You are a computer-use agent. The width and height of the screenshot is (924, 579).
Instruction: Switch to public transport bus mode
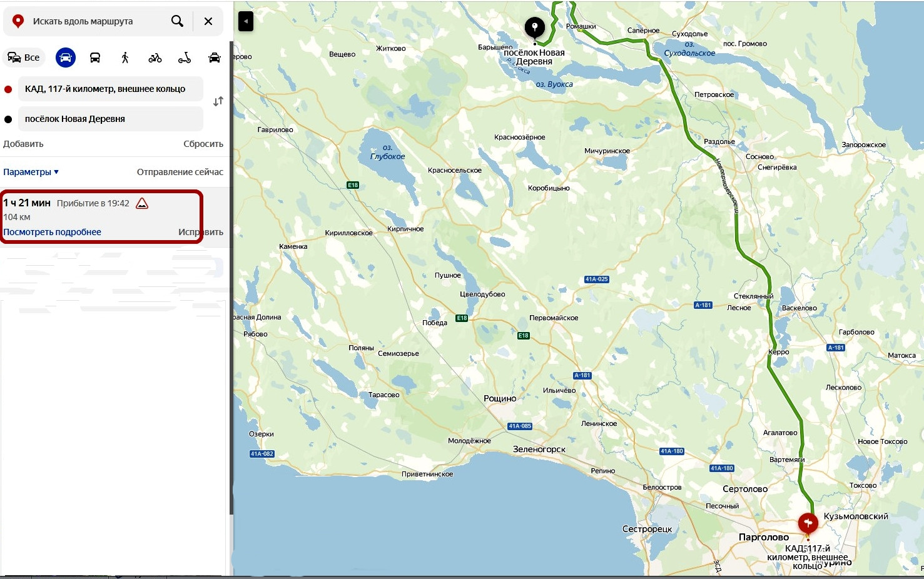(95, 58)
